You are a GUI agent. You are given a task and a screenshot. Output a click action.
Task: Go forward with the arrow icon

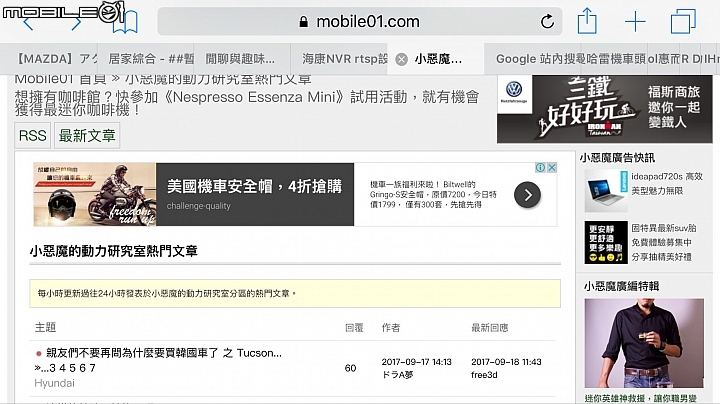coord(76,23)
